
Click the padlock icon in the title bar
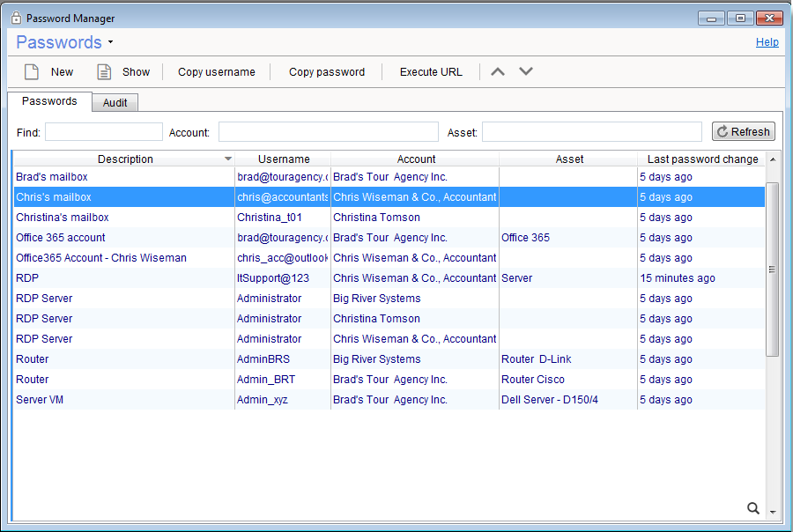click(16, 18)
